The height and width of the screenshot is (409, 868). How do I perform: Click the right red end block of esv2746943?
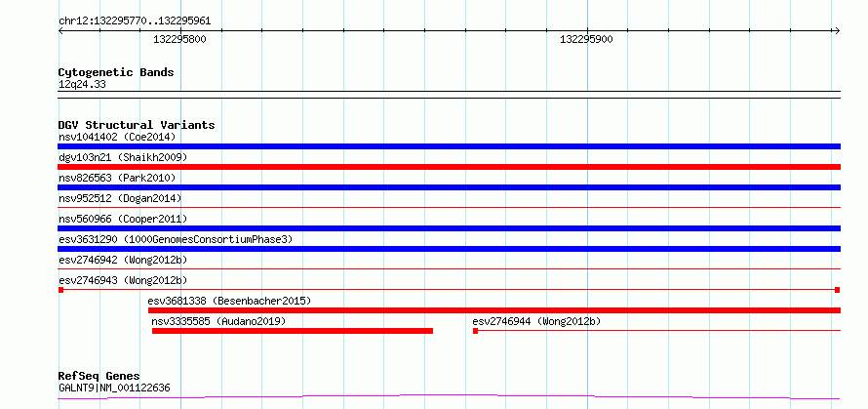click(x=838, y=290)
